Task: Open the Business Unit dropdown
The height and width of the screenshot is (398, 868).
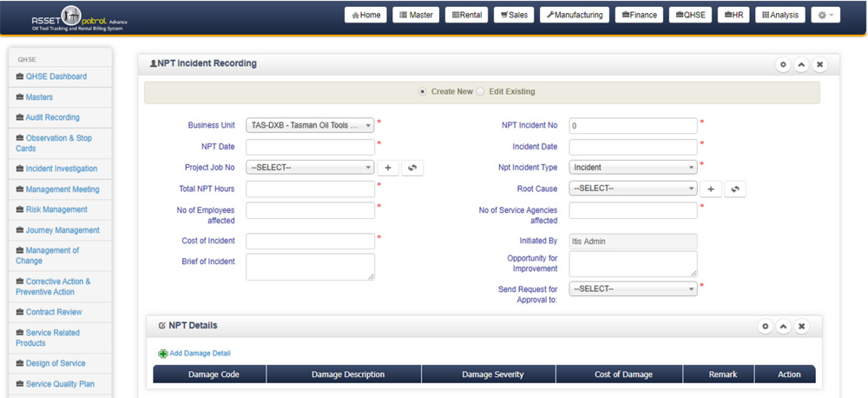Action: point(310,125)
